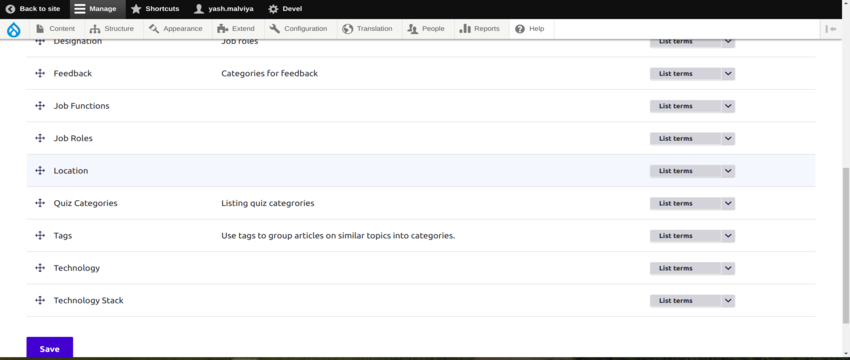Click the toolbar orientation toggle icon
The height and width of the screenshot is (360, 850).
(830, 29)
